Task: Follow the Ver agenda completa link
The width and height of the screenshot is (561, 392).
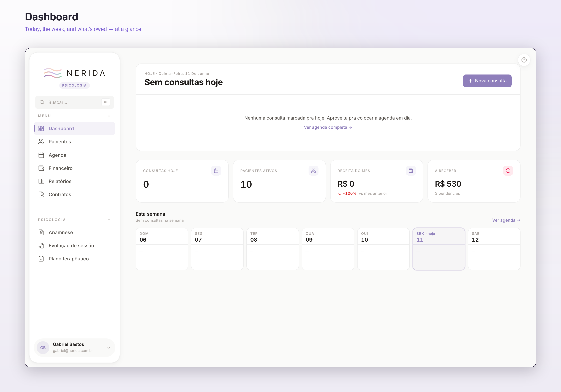Action: (328, 127)
